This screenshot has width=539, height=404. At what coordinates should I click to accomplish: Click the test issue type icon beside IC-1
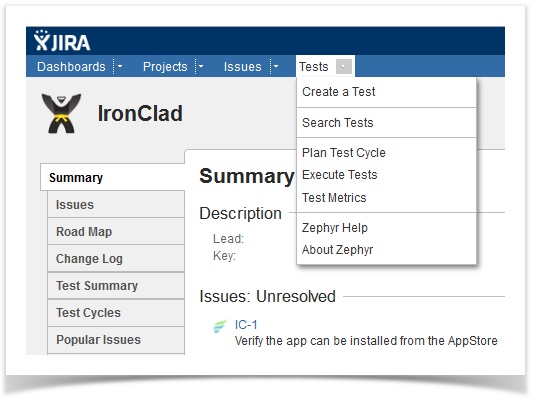pos(220,326)
